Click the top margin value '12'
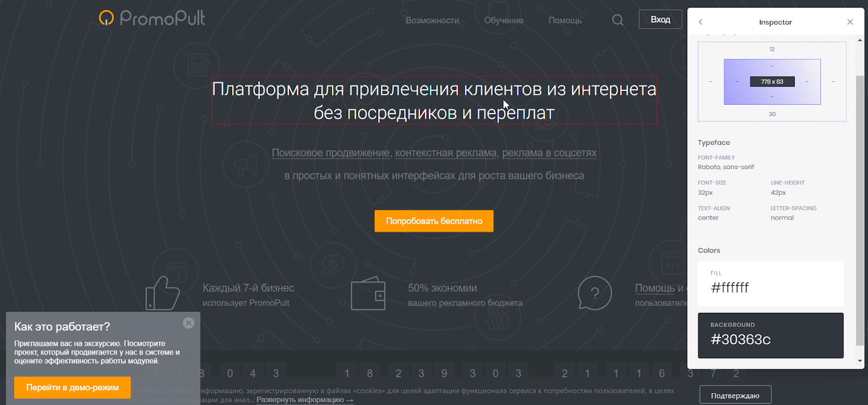 [x=772, y=49]
